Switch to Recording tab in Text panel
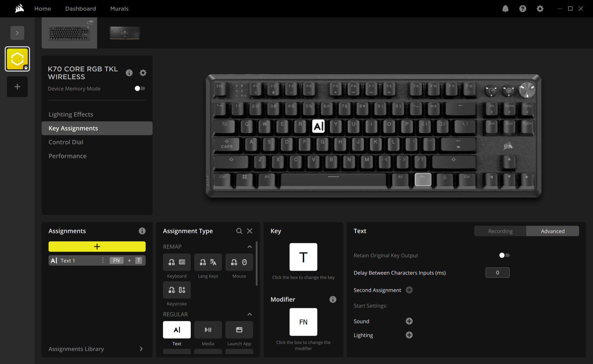 click(x=500, y=231)
